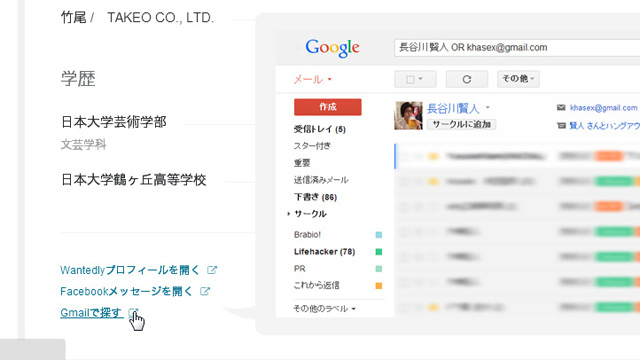Click the envelope icon beside khasex@gmail.com
Image resolution: width=640 pixels, height=360 pixels.
click(x=561, y=108)
